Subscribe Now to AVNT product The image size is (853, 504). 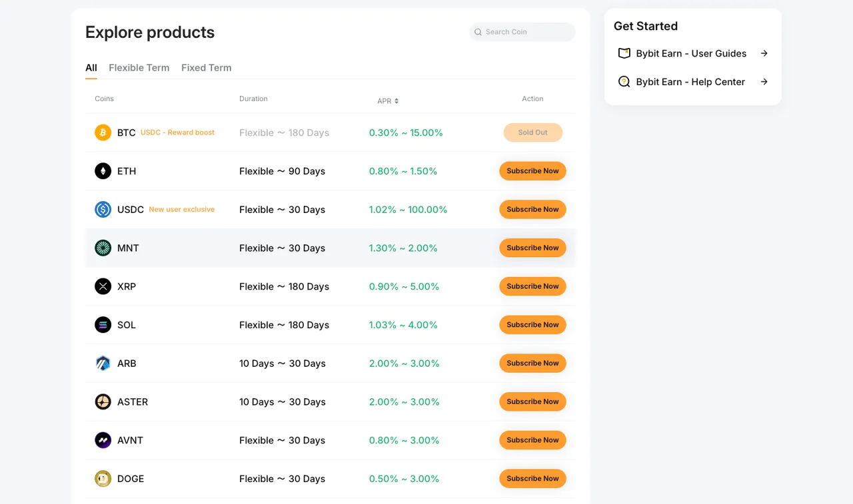[533, 440]
